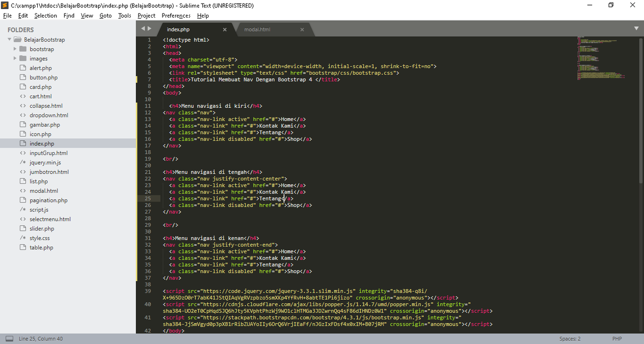
Task: Open collapse.html in the sidebar
Action: coord(46,106)
